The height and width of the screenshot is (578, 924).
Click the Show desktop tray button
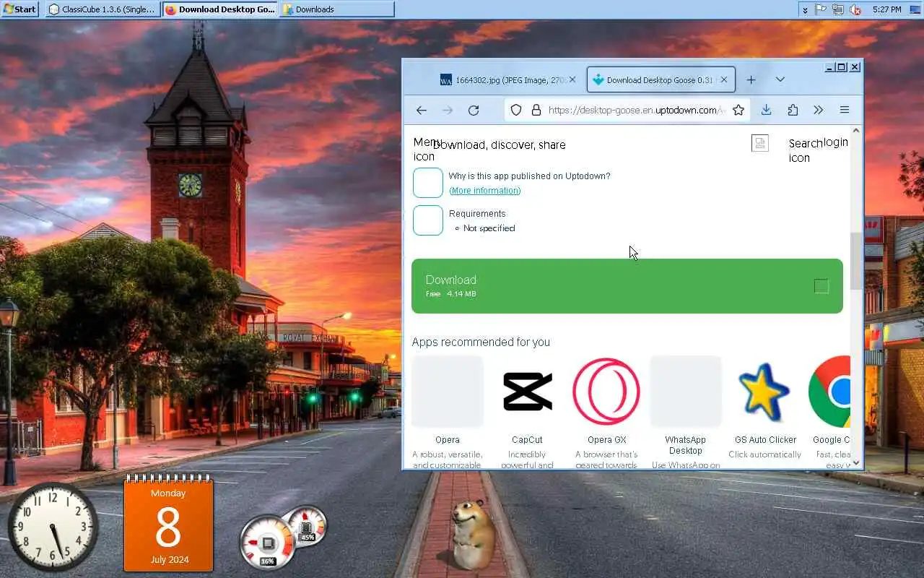[x=915, y=9]
